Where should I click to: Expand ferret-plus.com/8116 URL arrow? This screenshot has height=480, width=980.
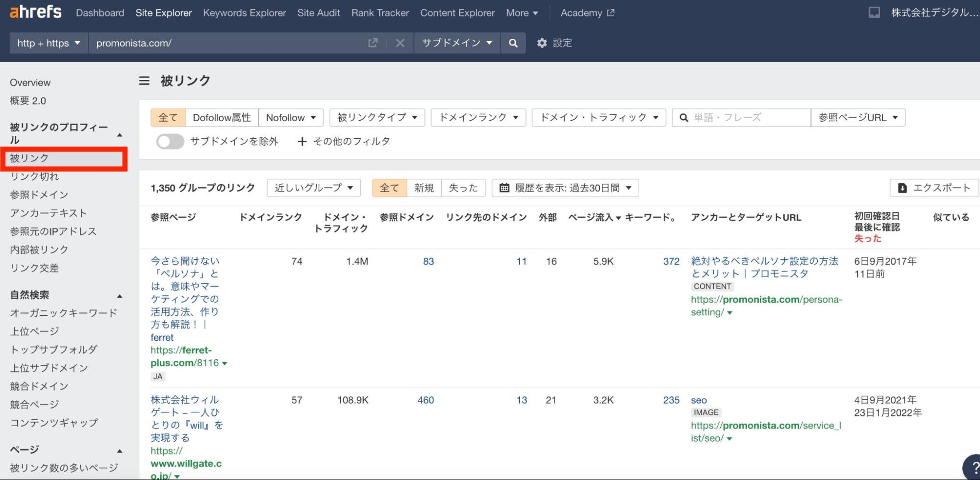click(x=225, y=364)
